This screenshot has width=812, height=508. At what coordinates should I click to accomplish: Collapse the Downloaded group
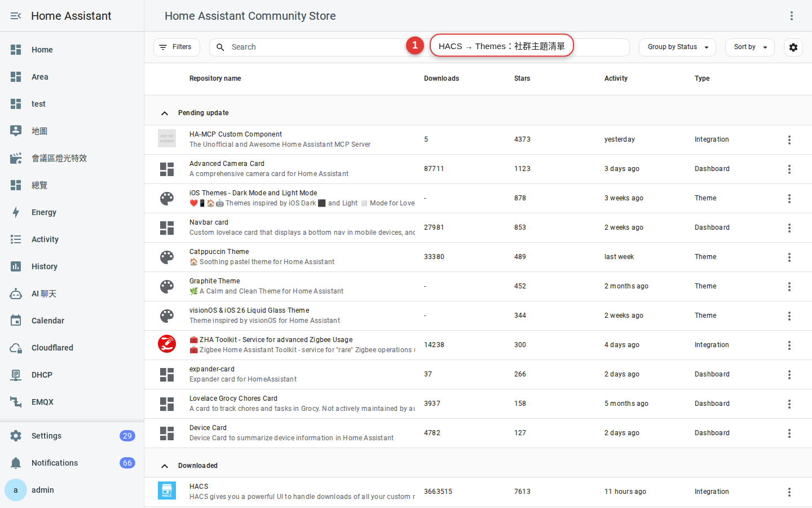click(x=165, y=466)
